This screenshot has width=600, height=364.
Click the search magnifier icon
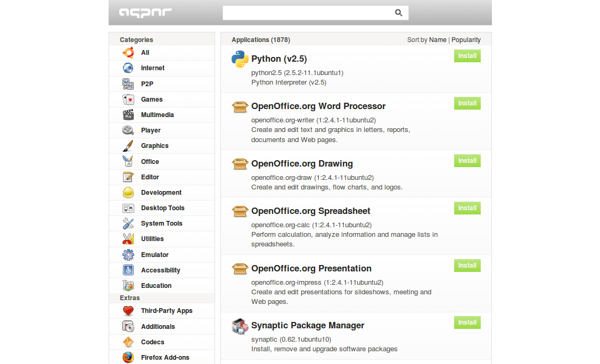point(398,13)
